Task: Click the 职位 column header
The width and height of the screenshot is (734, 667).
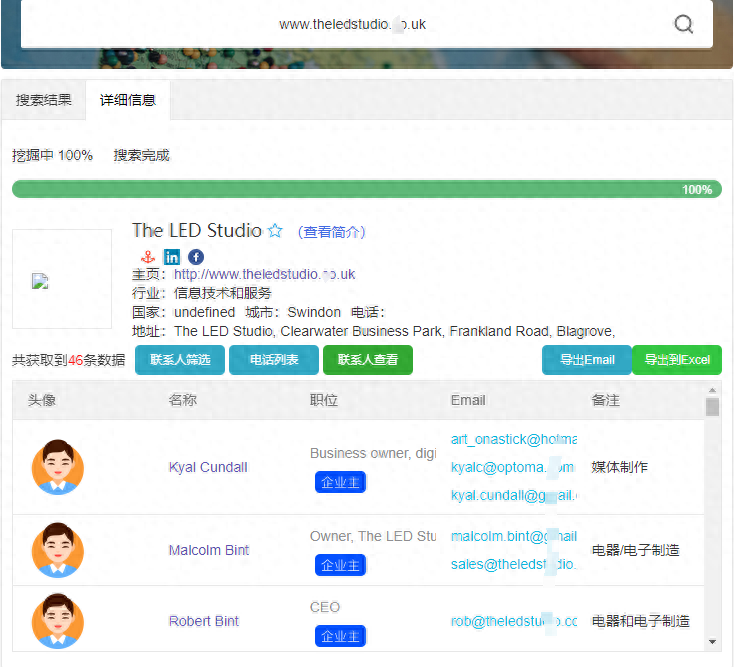Action: click(324, 400)
